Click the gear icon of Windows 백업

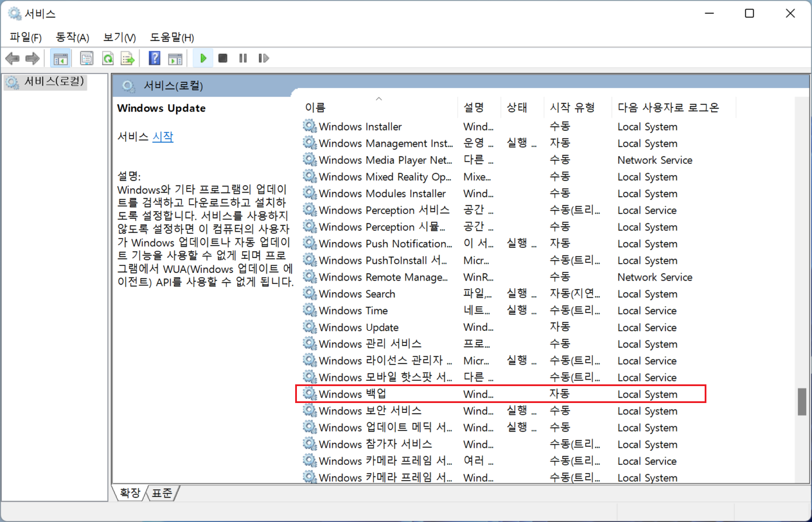[x=309, y=394]
